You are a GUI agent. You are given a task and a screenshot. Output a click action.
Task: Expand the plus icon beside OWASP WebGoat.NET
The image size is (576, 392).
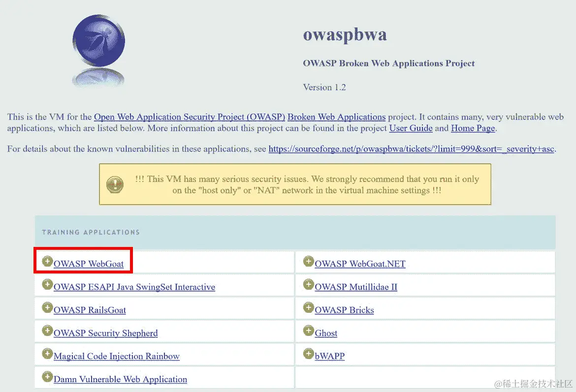[x=309, y=261]
